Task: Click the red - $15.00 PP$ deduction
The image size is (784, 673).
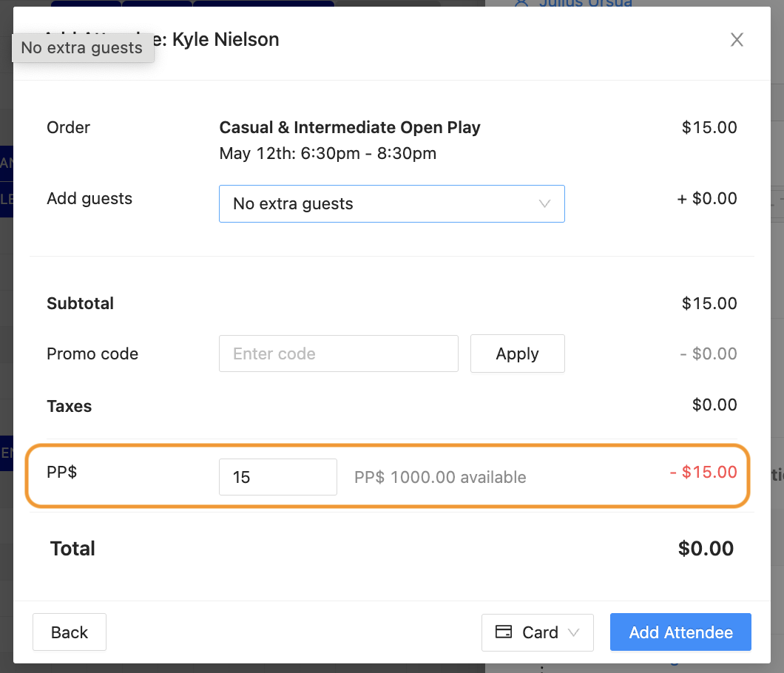Action: click(x=703, y=472)
